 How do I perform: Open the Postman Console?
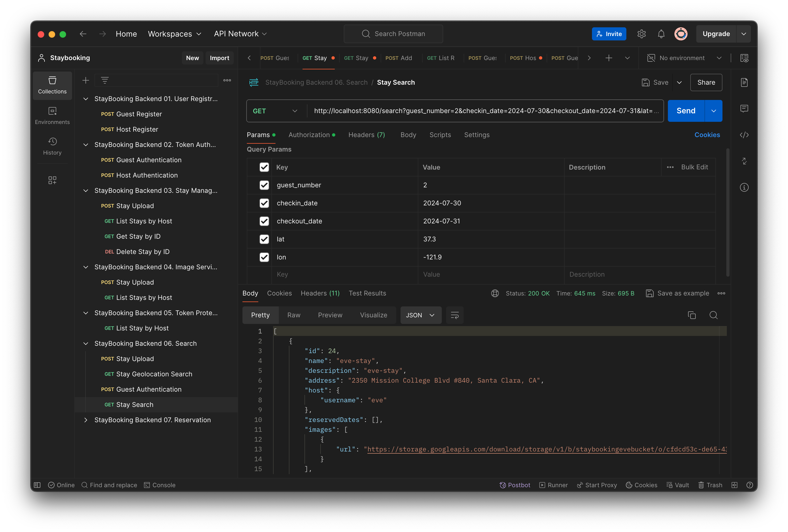coord(159,485)
